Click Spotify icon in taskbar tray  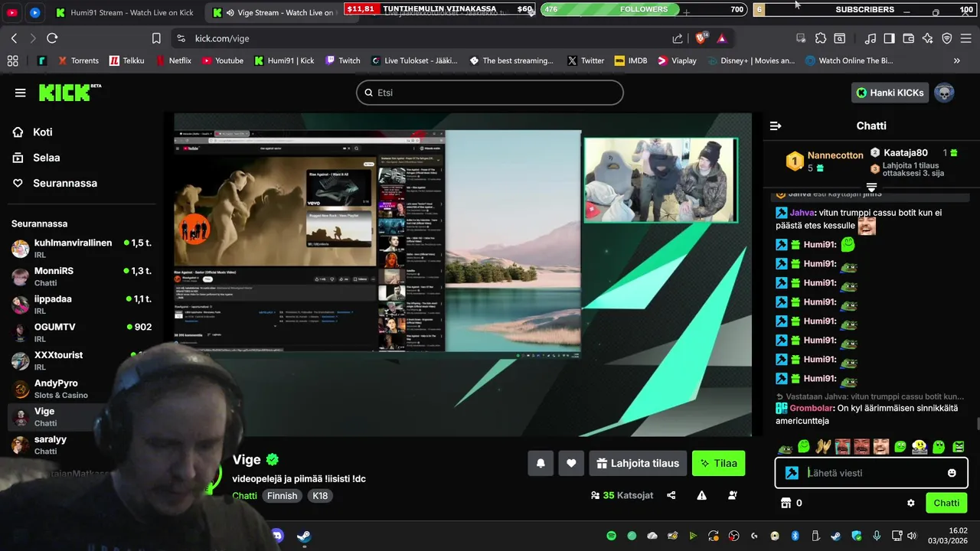pyautogui.click(x=611, y=536)
